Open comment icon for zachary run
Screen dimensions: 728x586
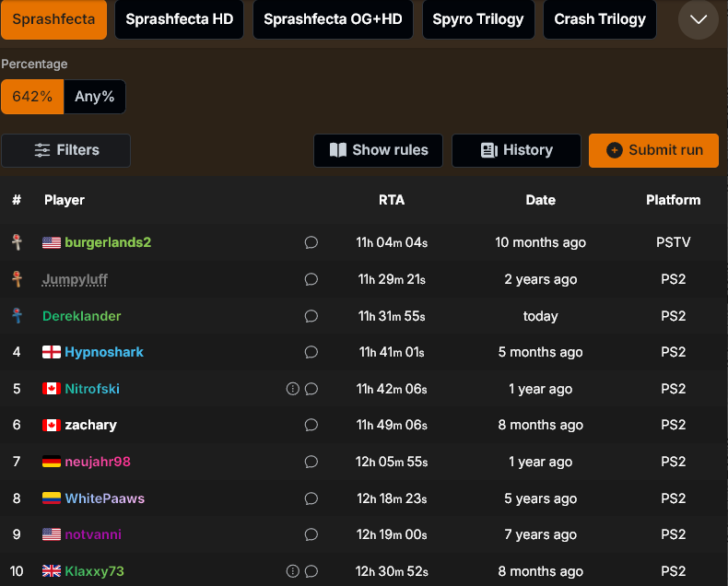(311, 425)
